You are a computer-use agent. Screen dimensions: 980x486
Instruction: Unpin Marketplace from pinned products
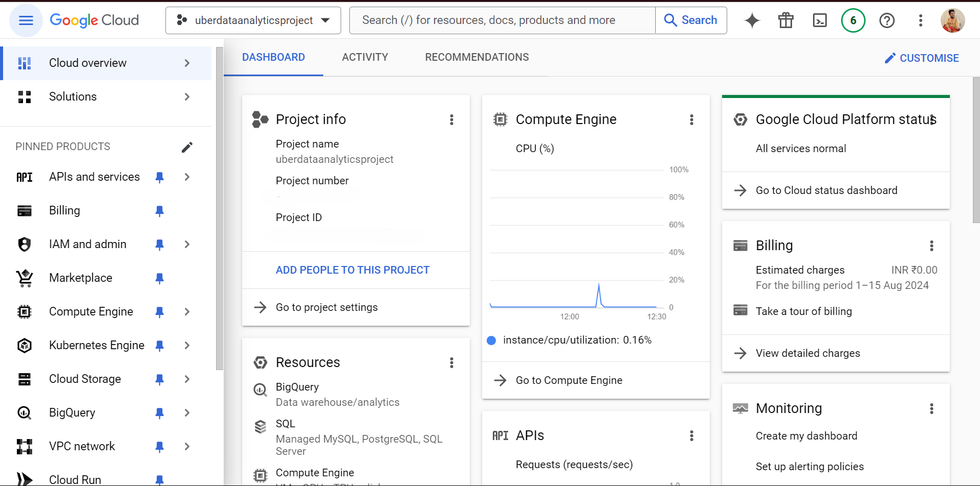159,278
